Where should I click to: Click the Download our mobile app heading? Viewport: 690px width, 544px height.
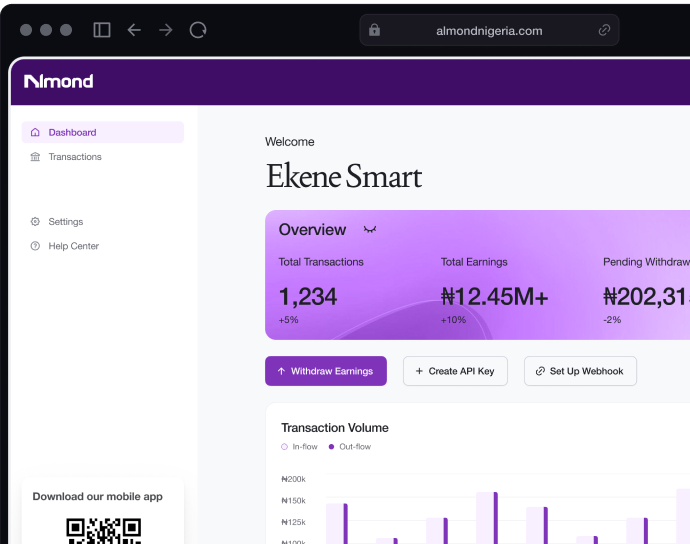pos(98,496)
